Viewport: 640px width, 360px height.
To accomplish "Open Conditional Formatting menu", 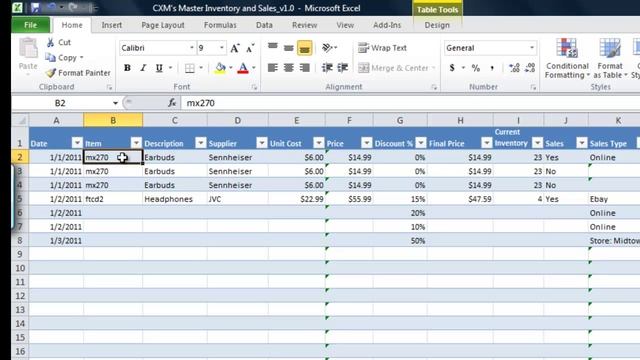I will (x=567, y=58).
